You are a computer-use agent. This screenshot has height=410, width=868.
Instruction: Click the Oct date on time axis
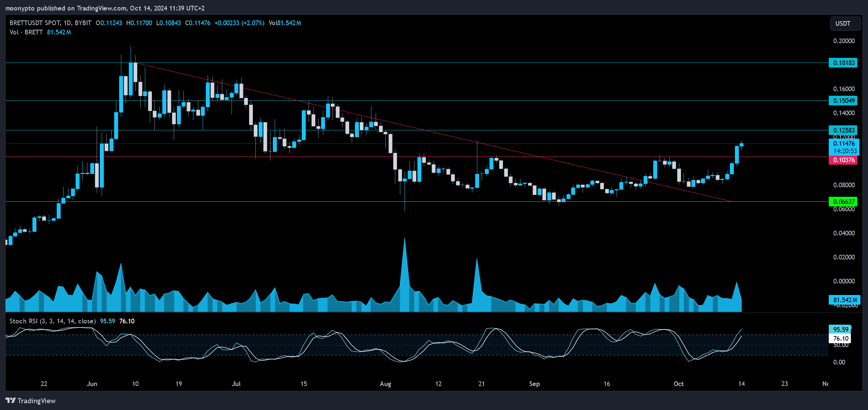tap(679, 384)
